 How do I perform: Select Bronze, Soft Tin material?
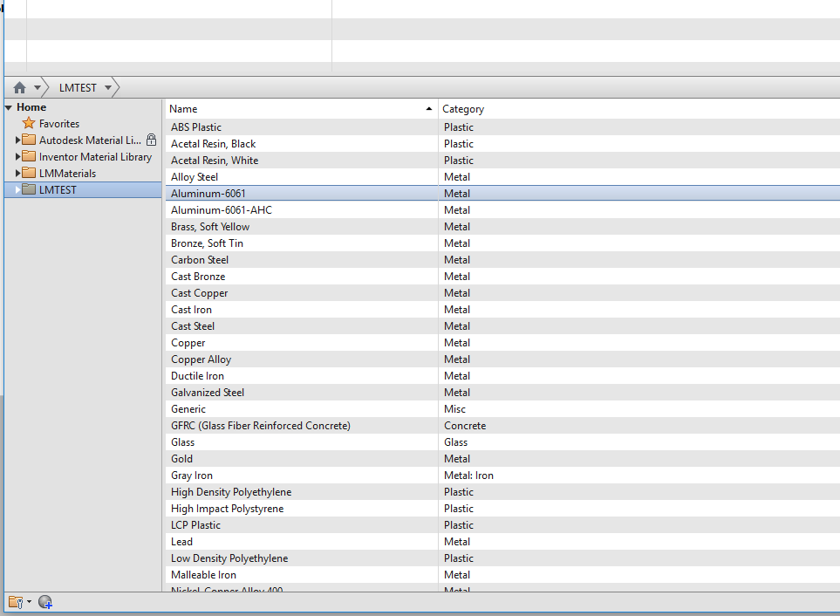click(207, 243)
